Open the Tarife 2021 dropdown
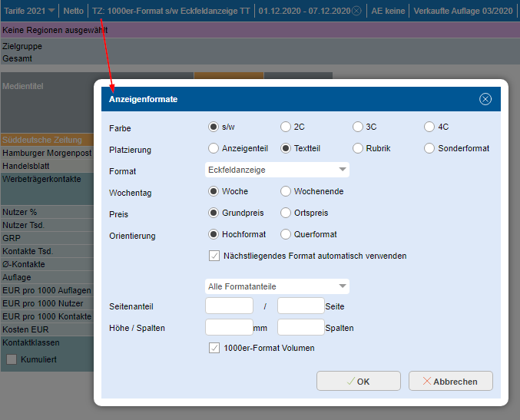The image size is (520, 420). coord(31,11)
